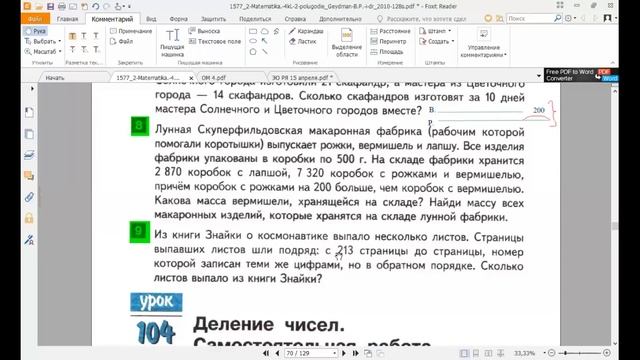The image size is (640, 360).
Task: Open the Файл menu tab
Action: pos(36,19)
